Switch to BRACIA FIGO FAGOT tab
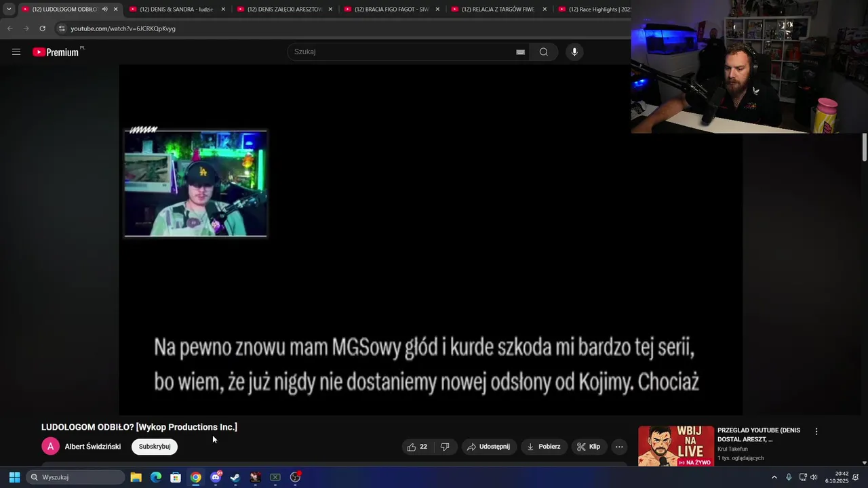 391,9
